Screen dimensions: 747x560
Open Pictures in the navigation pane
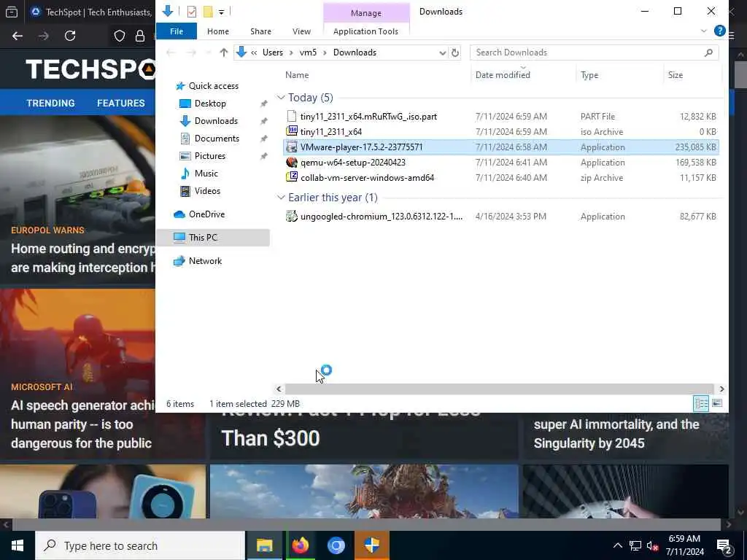coord(209,156)
